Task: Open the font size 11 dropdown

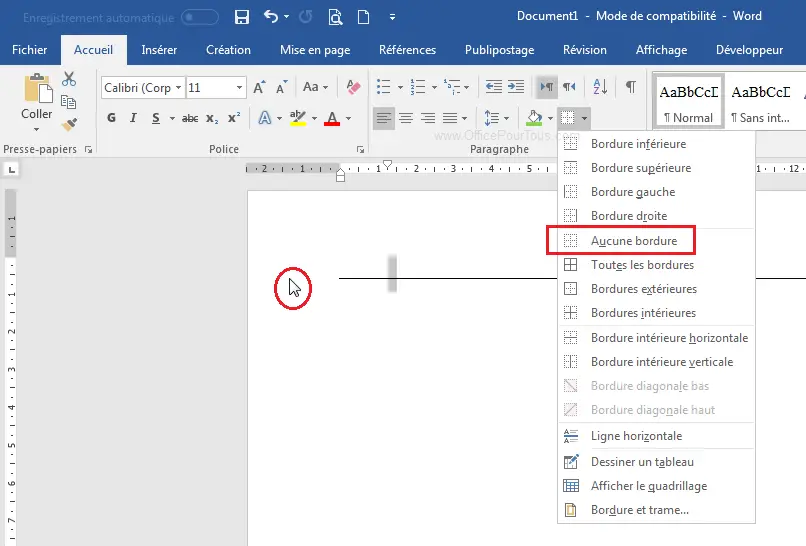Action: point(239,87)
